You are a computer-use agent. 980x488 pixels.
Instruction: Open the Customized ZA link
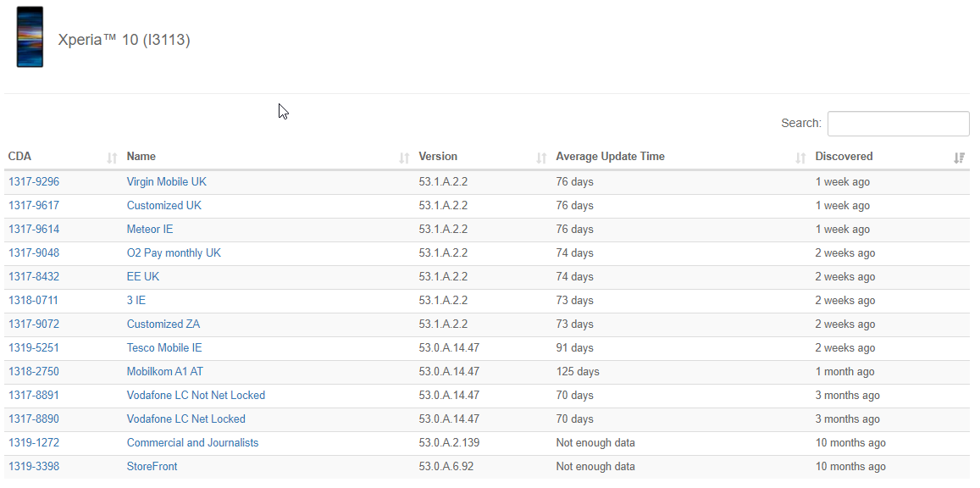click(x=163, y=324)
